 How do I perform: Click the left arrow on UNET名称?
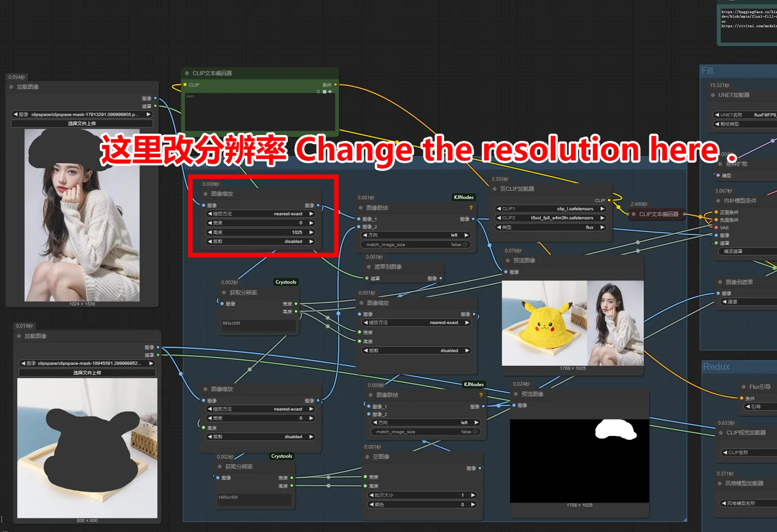(717, 115)
